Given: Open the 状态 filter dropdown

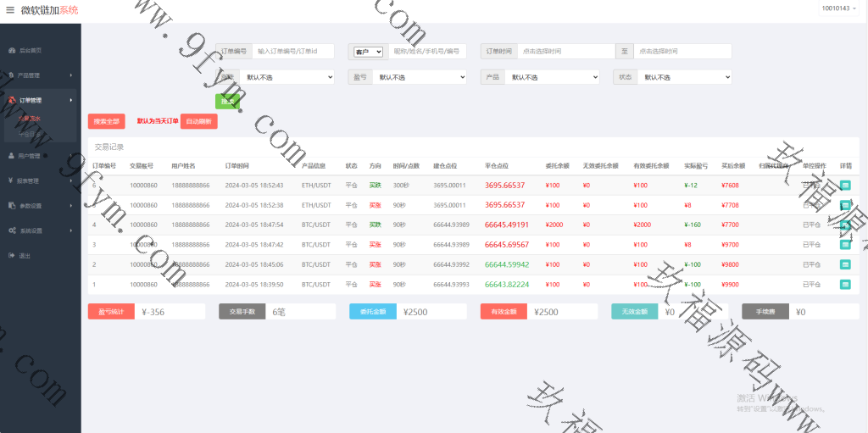Looking at the screenshot, I should [684, 77].
